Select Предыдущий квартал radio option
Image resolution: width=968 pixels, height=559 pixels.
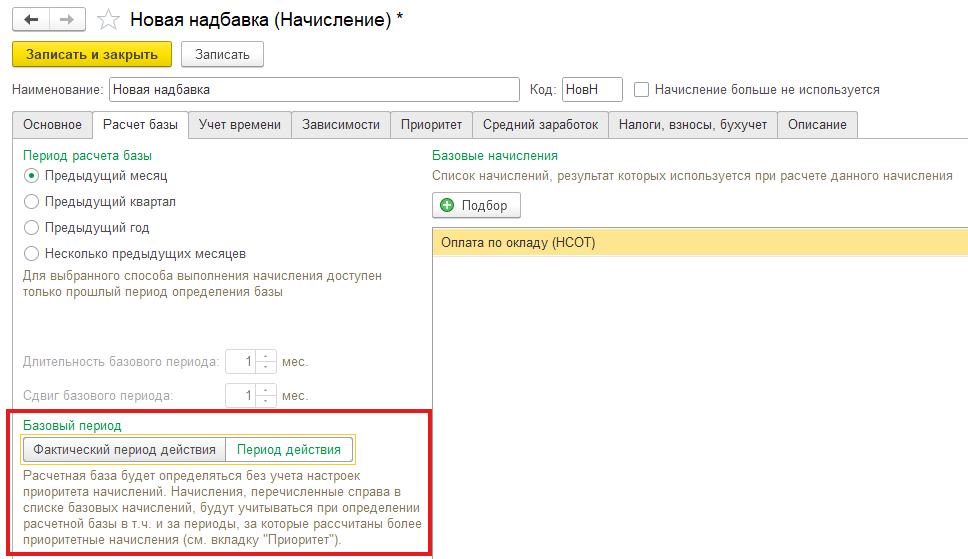click(31, 202)
